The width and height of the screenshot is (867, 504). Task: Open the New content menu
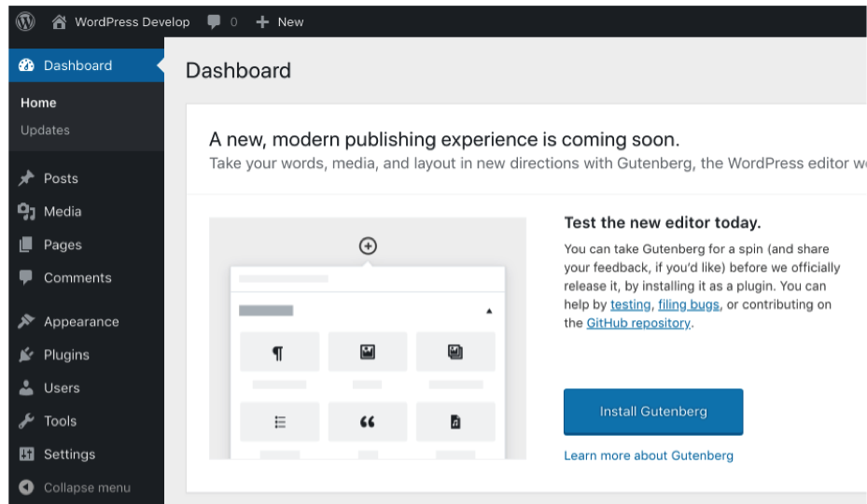[290, 21]
